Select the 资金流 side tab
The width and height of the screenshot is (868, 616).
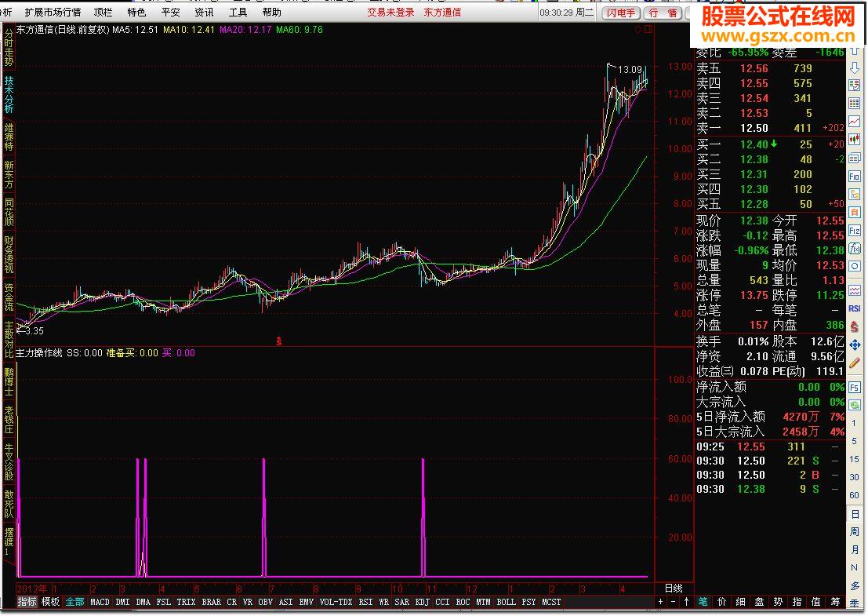click(x=9, y=297)
